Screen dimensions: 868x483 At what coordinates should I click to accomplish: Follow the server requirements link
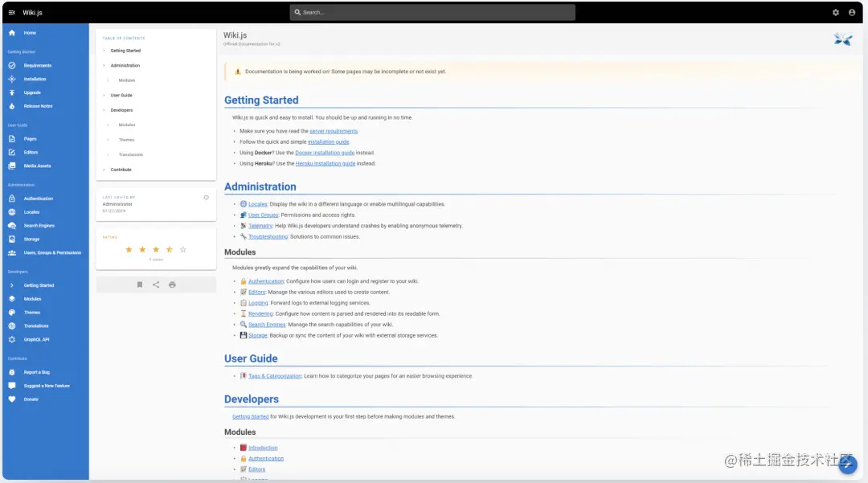(x=334, y=131)
